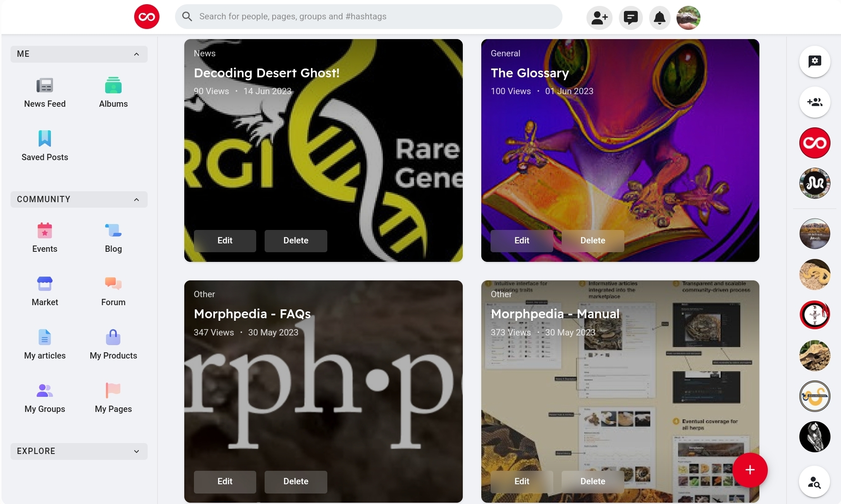Collapse the ME section
Viewport: 841px width, 504px height.
79,54
